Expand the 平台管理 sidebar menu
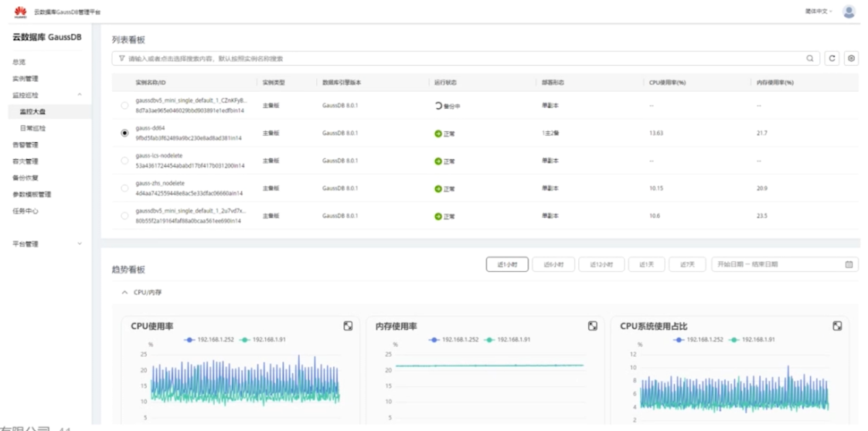Screen dimensions: 868x431 coord(80,244)
